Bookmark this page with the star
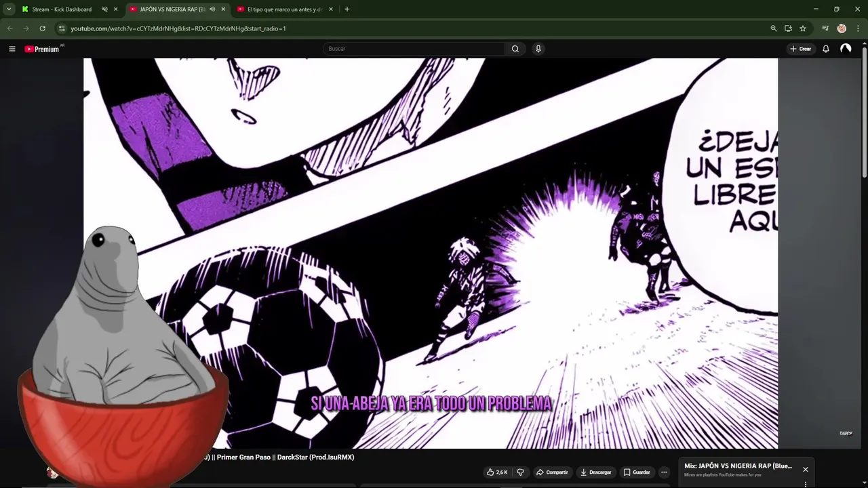The height and width of the screenshot is (488, 868). tap(803, 28)
